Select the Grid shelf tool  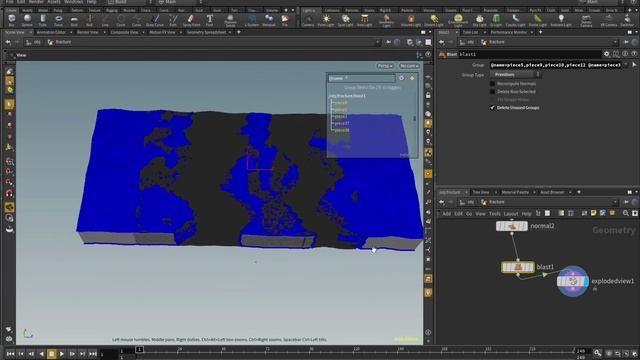(74, 20)
